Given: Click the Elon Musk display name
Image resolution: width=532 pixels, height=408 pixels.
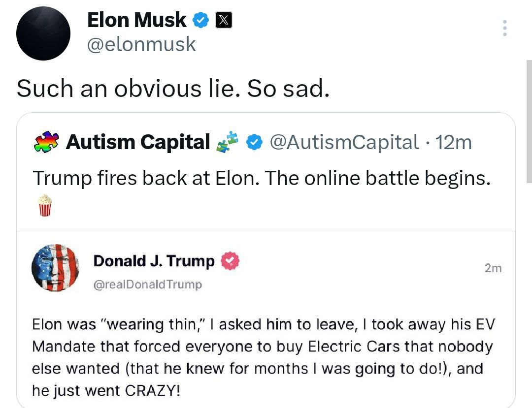Looking at the screenshot, I should [x=136, y=20].
